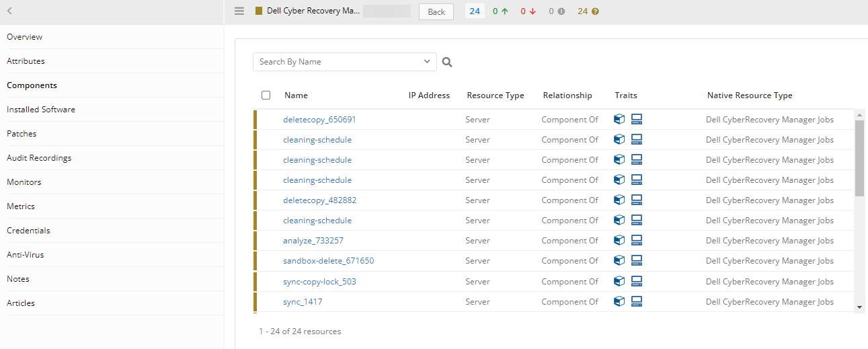Click the cube trait icon for deletecopy_650691

pos(619,120)
